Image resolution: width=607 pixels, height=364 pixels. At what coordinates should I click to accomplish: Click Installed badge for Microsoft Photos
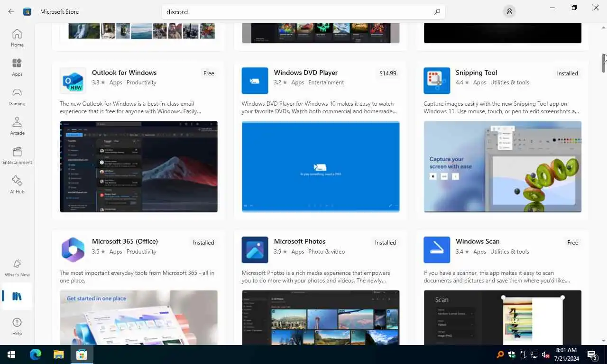pyautogui.click(x=386, y=243)
